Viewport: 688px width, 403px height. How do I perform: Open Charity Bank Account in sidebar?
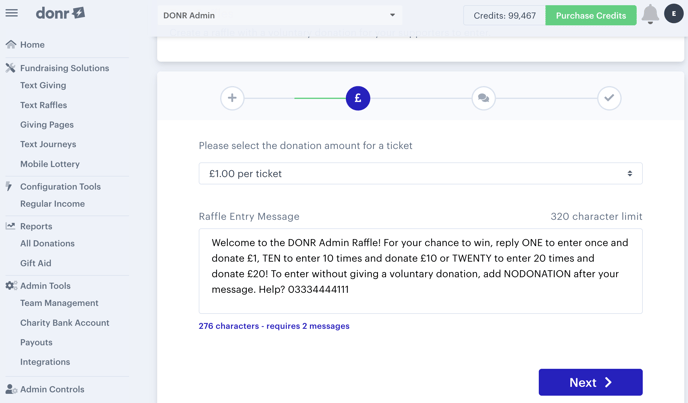[64, 323]
